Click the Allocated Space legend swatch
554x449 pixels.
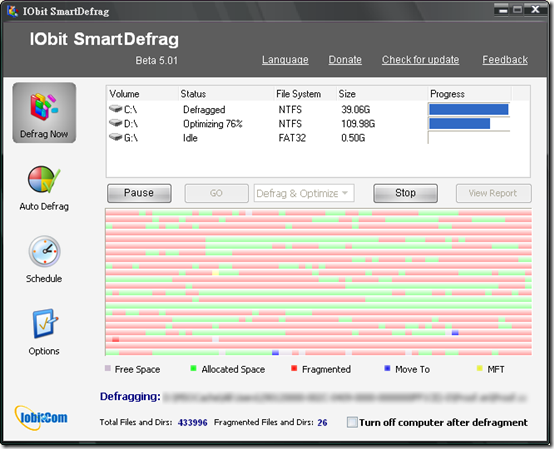(x=193, y=368)
